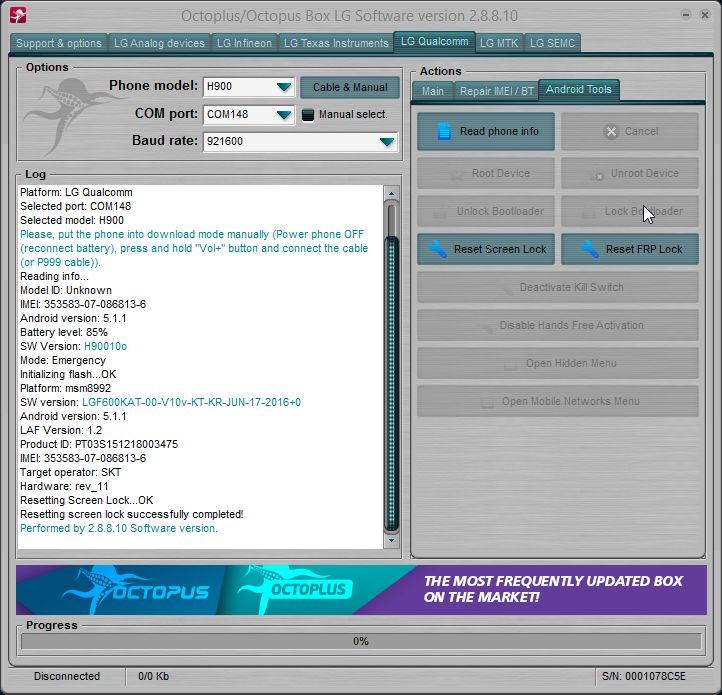Switch to Repair IMEI / BT tab
Screen dimensions: 722x695
tap(496, 91)
